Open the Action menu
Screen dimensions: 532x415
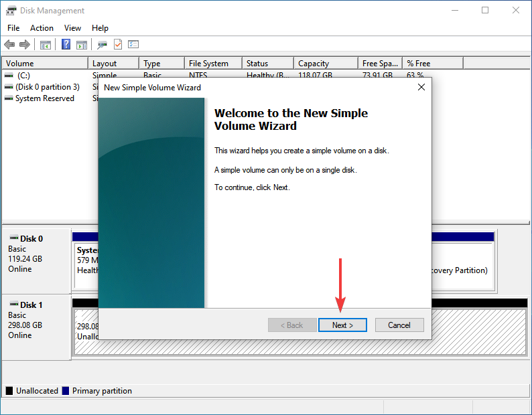[42, 28]
